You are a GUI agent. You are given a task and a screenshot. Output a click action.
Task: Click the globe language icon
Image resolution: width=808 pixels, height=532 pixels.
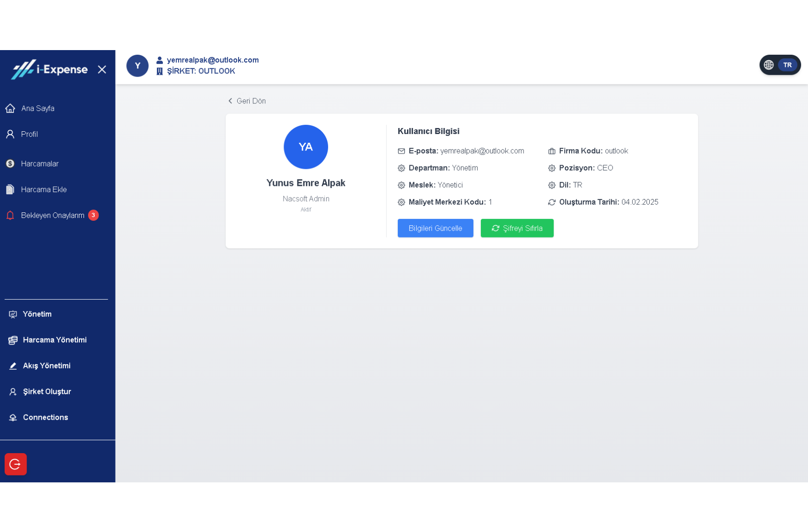tap(769, 65)
